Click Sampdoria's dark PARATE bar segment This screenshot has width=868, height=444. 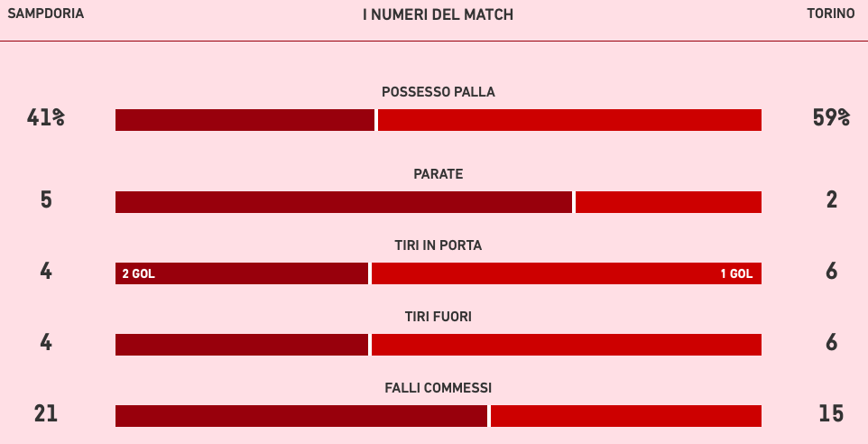tap(343, 202)
